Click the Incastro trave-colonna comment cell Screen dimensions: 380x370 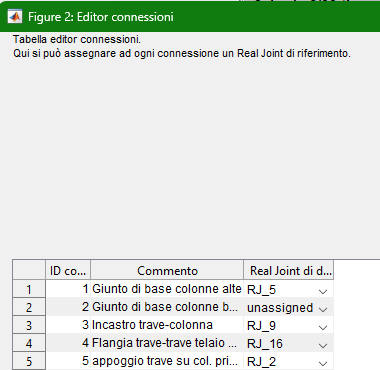(167, 325)
